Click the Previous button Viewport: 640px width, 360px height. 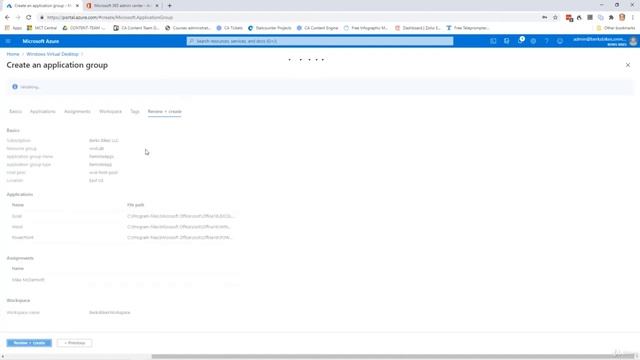tap(75, 343)
